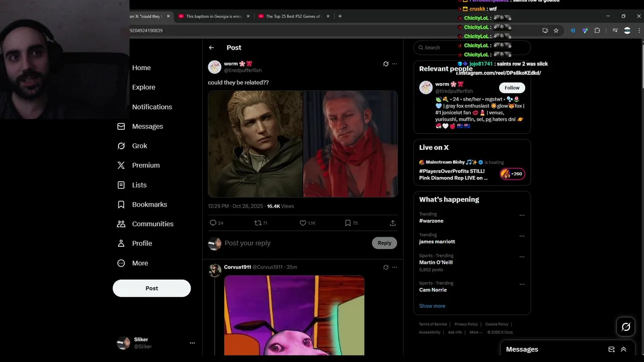Open the #warzone trending topic
The width and height of the screenshot is (644, 362).
pos(431,221)
